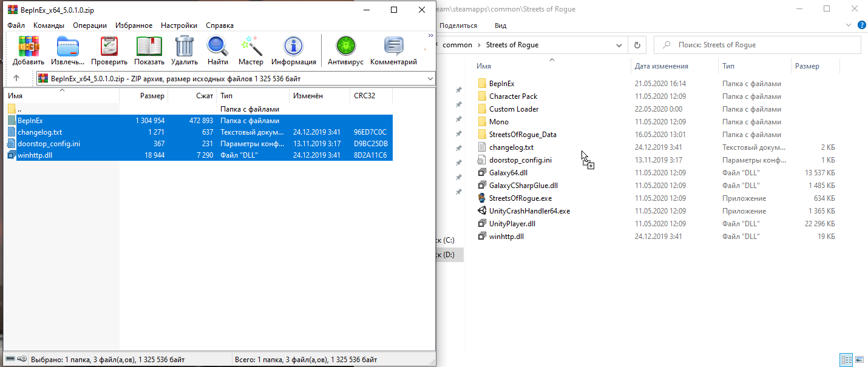Open the Файл menu in WinRAR

(x=16, y=25)
